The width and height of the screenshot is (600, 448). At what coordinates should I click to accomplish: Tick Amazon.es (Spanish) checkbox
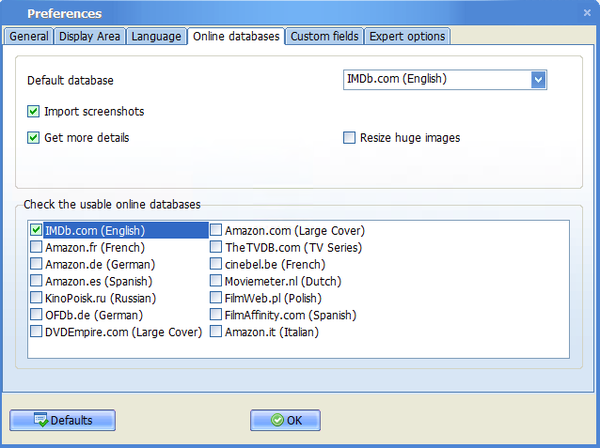point(36,280)
